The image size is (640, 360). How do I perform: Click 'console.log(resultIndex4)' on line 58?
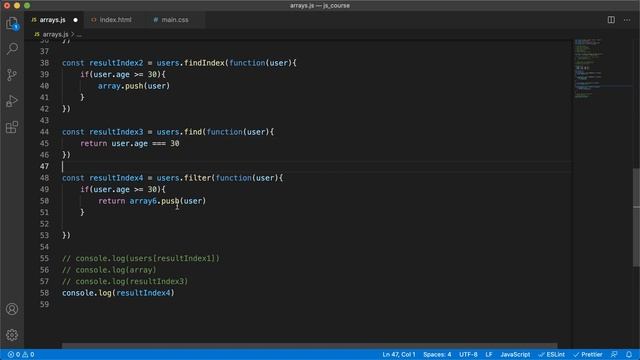coord(118,293)
